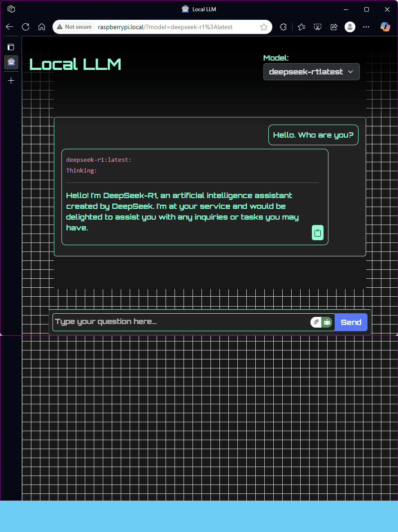Open the browser Extensions icon
This screenshot has height=532, width=398.
click(283, 27)
